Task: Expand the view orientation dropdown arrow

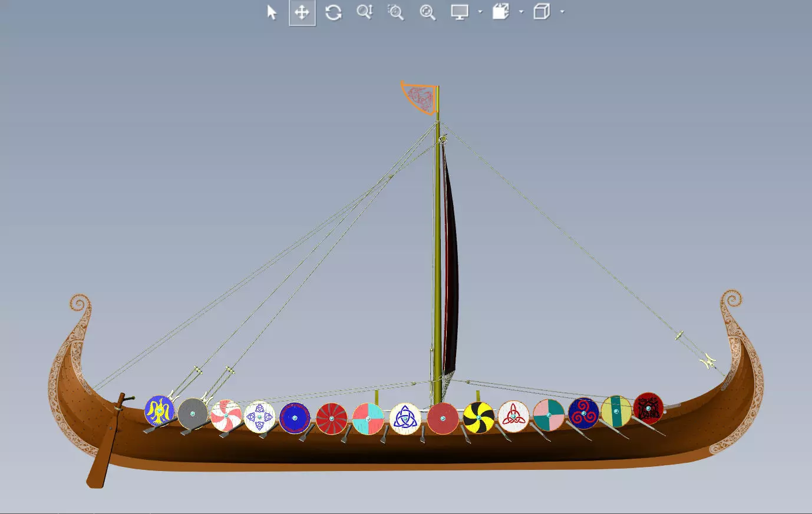Action: pos(521,12)
